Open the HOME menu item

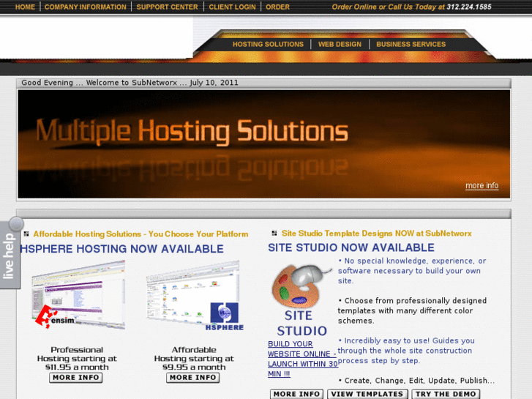(x=25, y=7)
